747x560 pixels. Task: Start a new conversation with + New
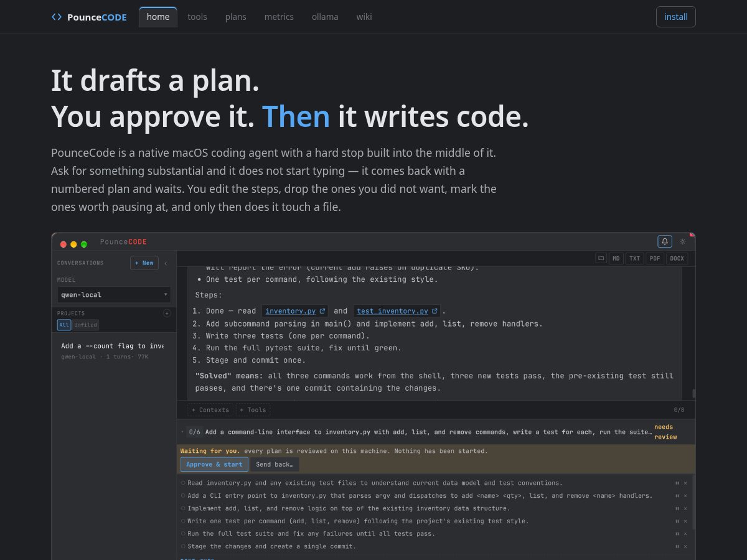coord(144,263)
